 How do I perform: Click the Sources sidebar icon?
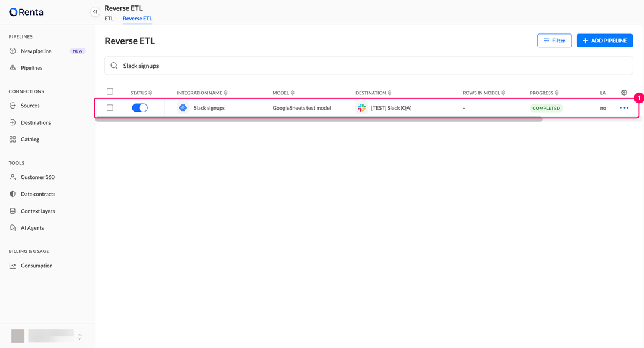[13, 106]
